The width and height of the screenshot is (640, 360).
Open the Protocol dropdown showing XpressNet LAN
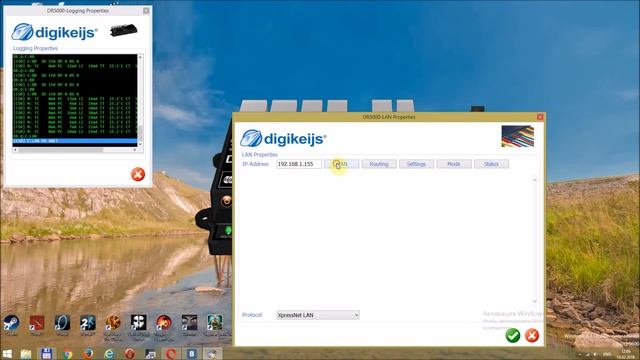(318, 315)
